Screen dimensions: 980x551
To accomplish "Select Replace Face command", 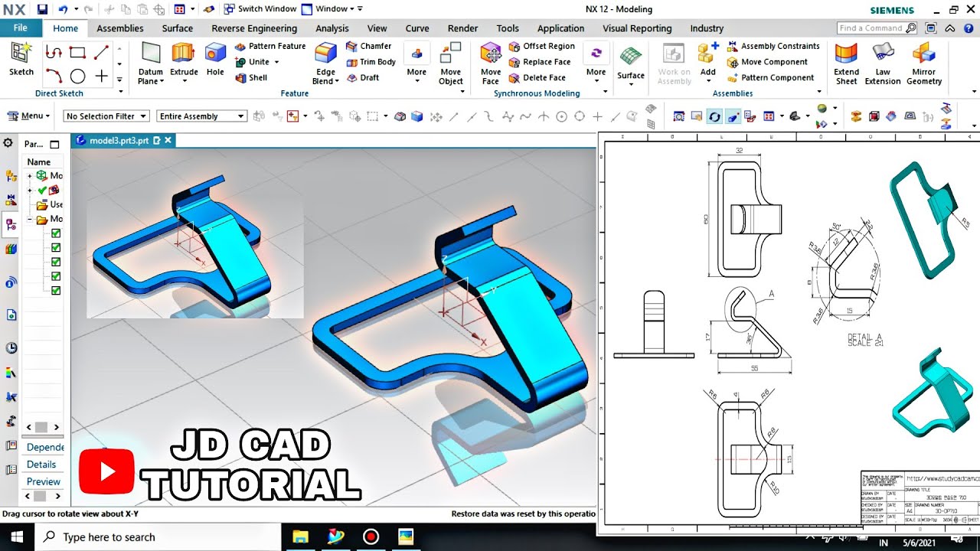I will [540, 62].
